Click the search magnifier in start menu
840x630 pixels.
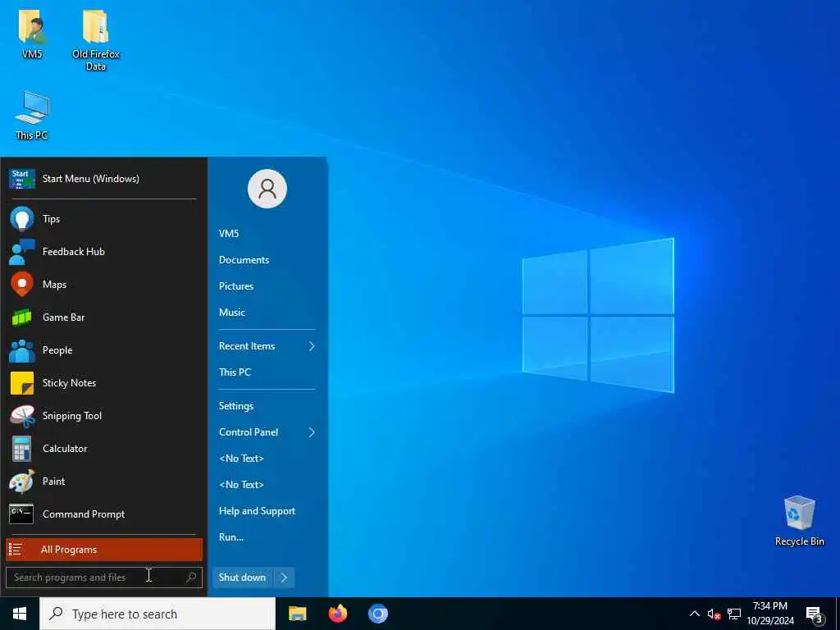point(191,577)
